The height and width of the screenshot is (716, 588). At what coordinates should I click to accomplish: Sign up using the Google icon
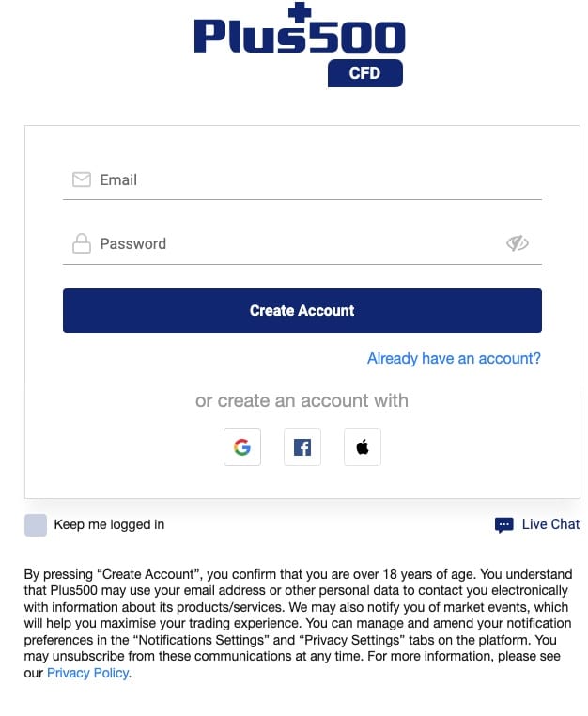tap(242, 447)
